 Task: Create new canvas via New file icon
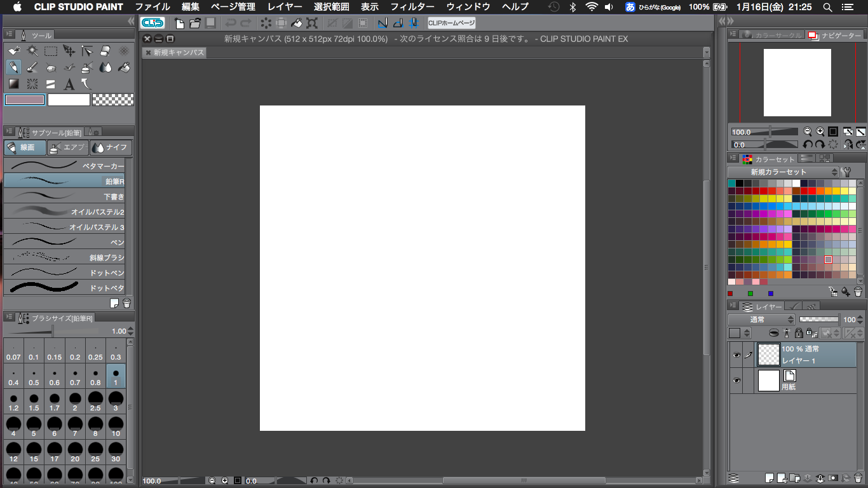180,24
